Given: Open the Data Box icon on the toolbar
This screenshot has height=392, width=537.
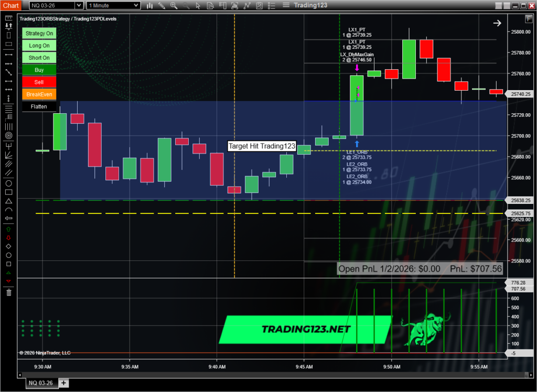Looking at the screenshot, I should click(210, 5).
